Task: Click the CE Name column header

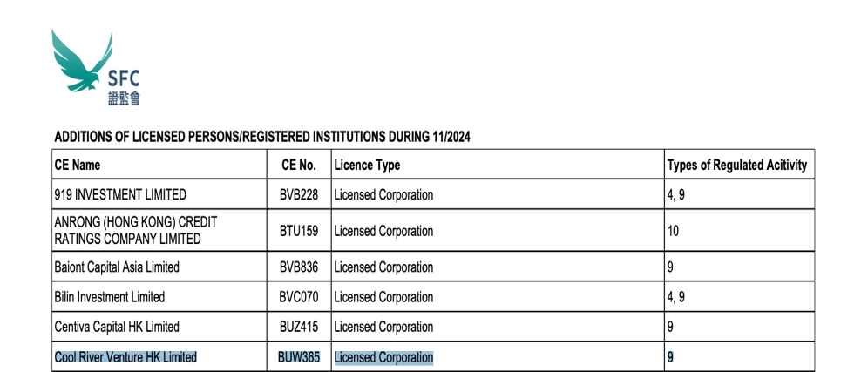Action: (78, 165)
